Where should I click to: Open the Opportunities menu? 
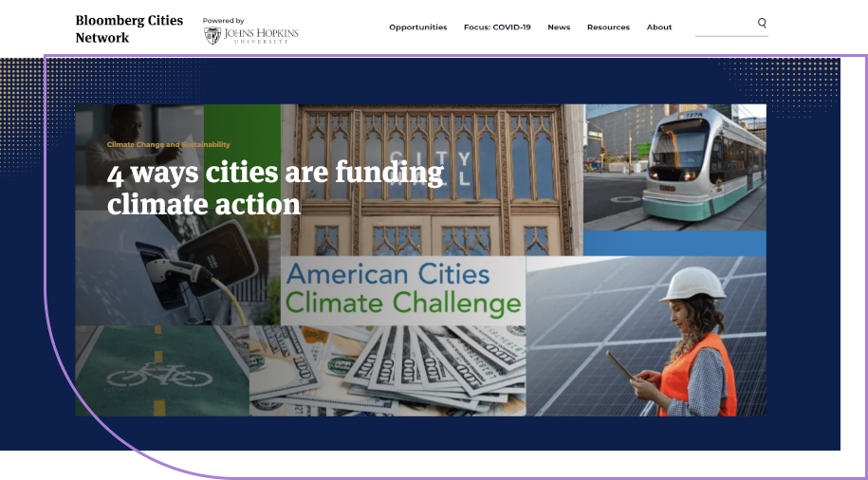coord(417,28)
